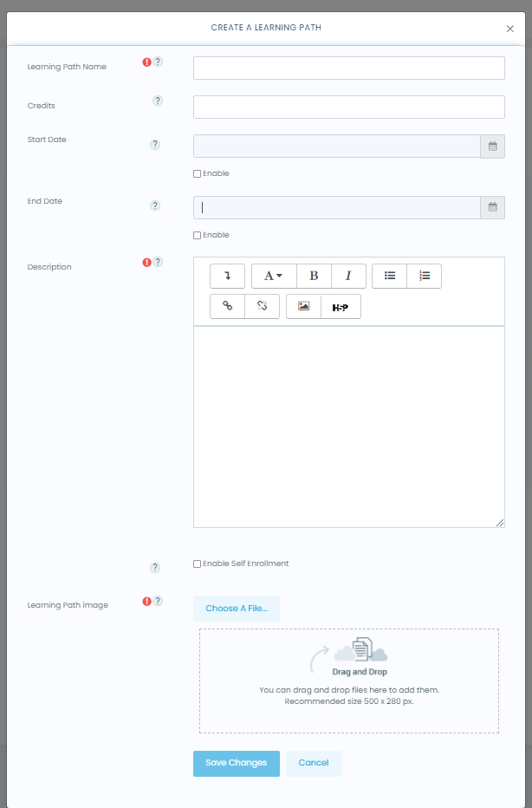The width and height of the screenshot is (532, 808).
Task: Click the Save Changes button
Action: click(236, 763)
